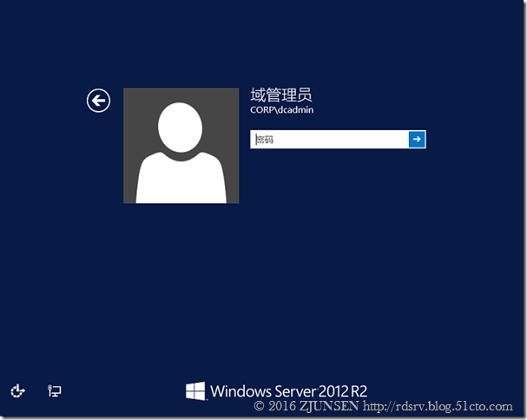
Task: Click the user account picture
Action: [x=181, y=146]
